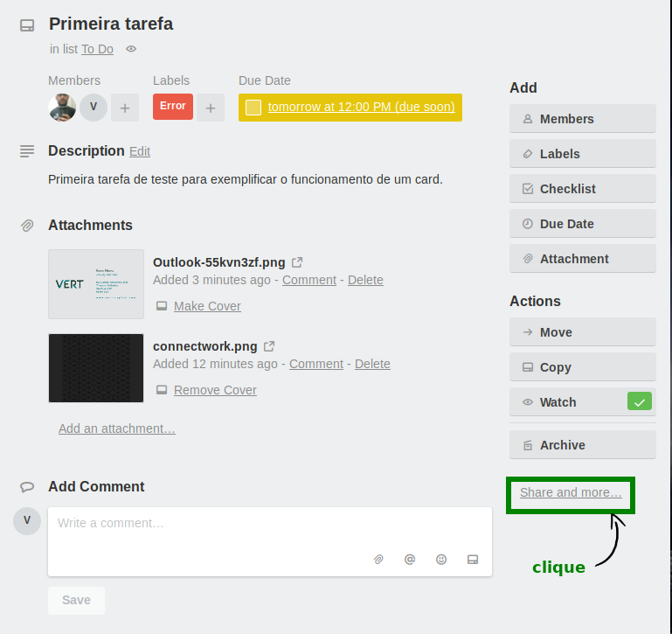Click the add card icon in comment box
Screen dimensions: 672x634
coord(473,560)
